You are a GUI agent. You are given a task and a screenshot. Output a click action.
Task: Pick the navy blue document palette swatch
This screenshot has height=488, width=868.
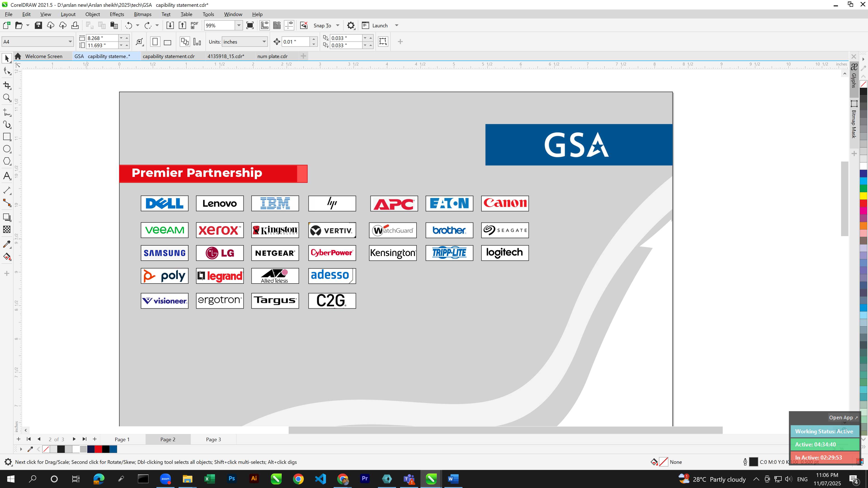91,449
